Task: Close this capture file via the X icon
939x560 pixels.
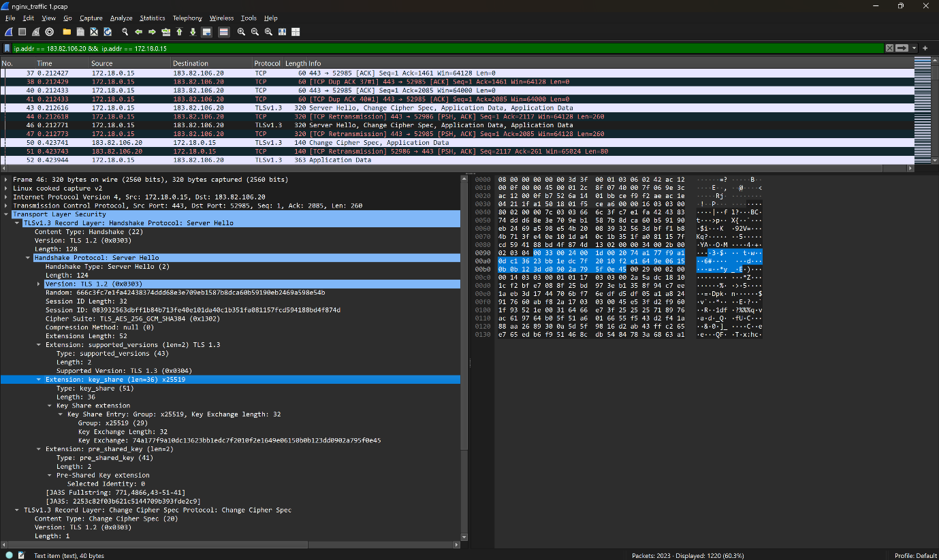Action: coord(94,32)
